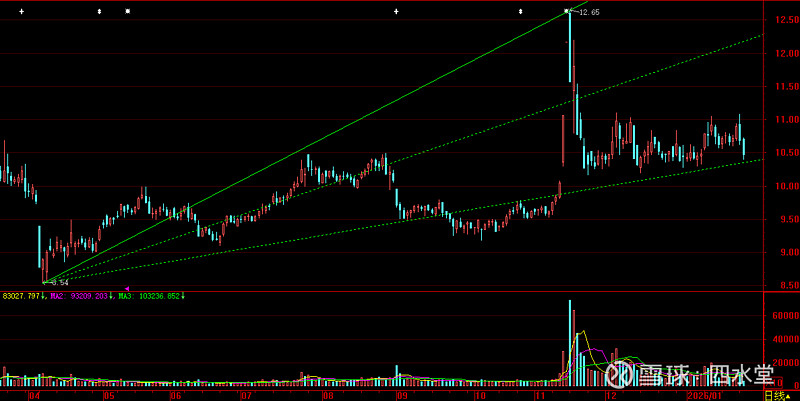Click the plus info marker above the April candles
The width and height of the screenshot is (800, 401).
coord(21,11)
